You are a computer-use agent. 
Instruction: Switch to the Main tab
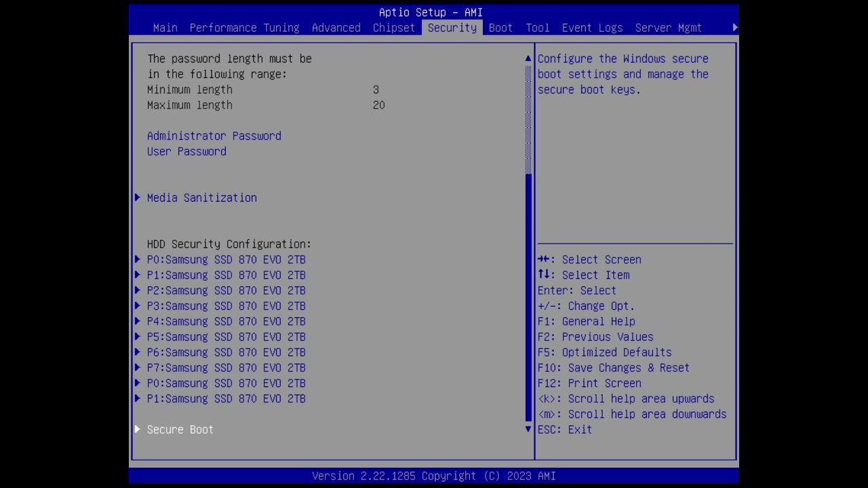tap(165, 28)
